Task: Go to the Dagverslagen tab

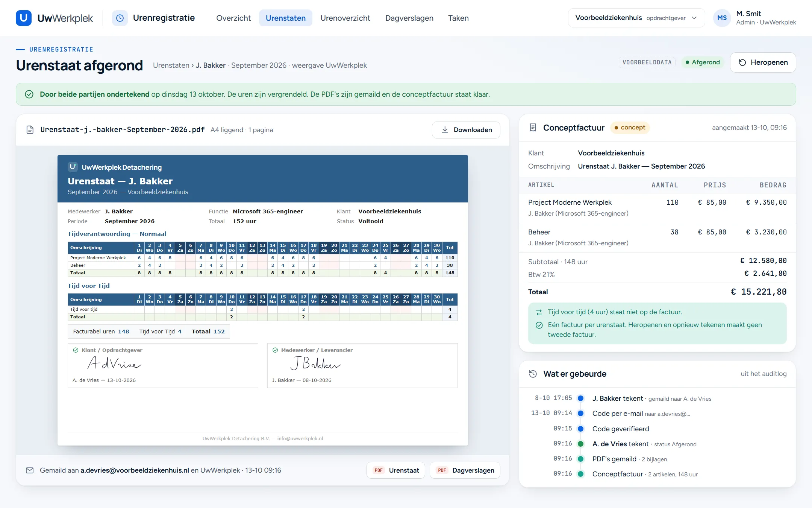Action: 409,18
